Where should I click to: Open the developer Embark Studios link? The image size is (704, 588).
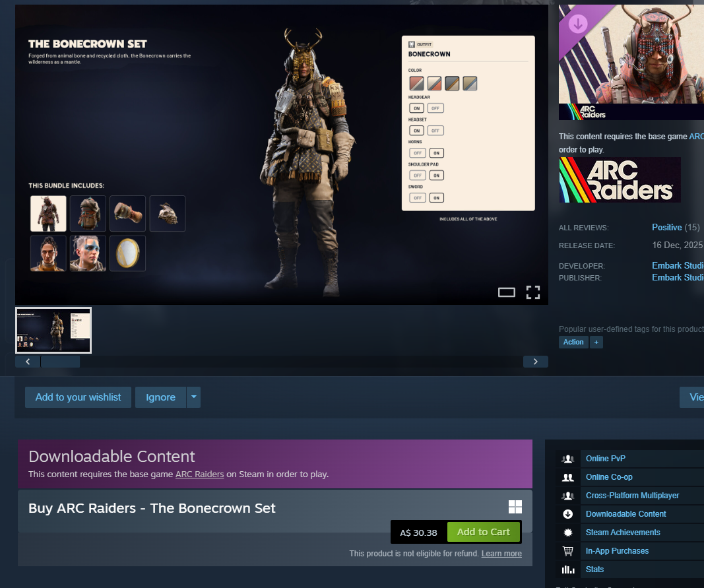click(678, 265)
